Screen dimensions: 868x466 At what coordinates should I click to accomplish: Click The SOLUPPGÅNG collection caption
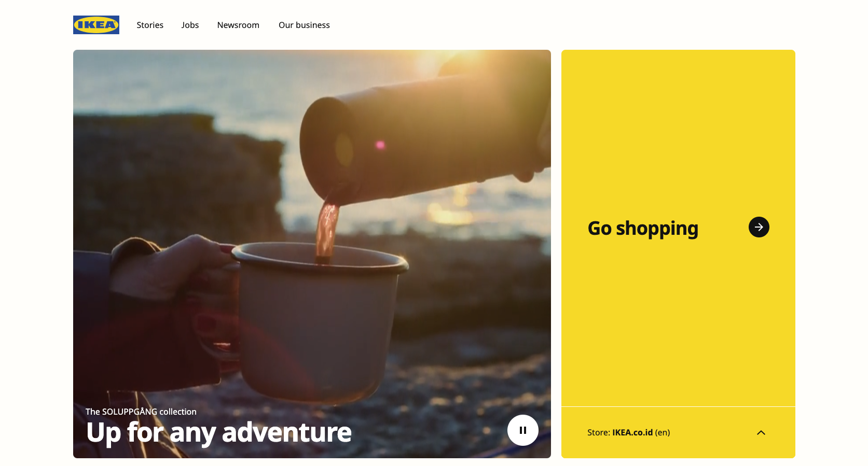(x=141, y=412)
